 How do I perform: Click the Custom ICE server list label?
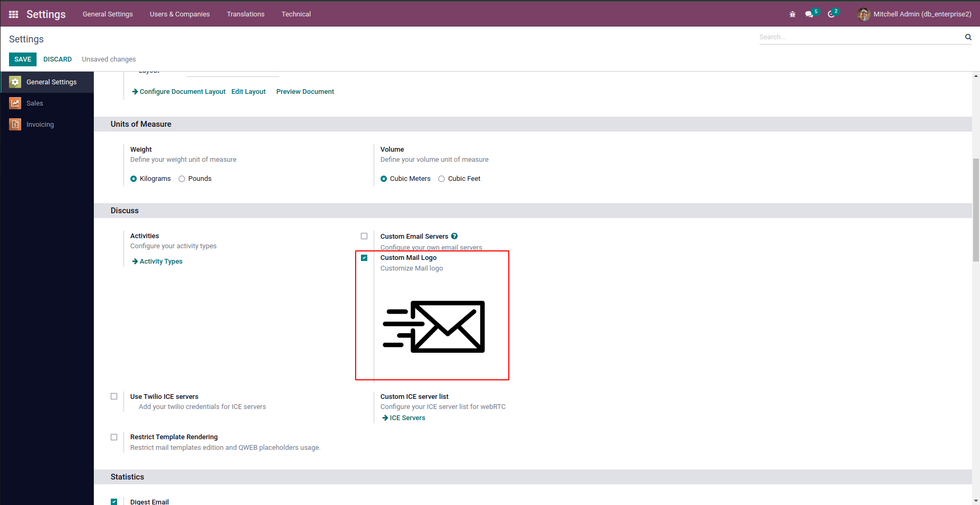click(x=414, y=397)
